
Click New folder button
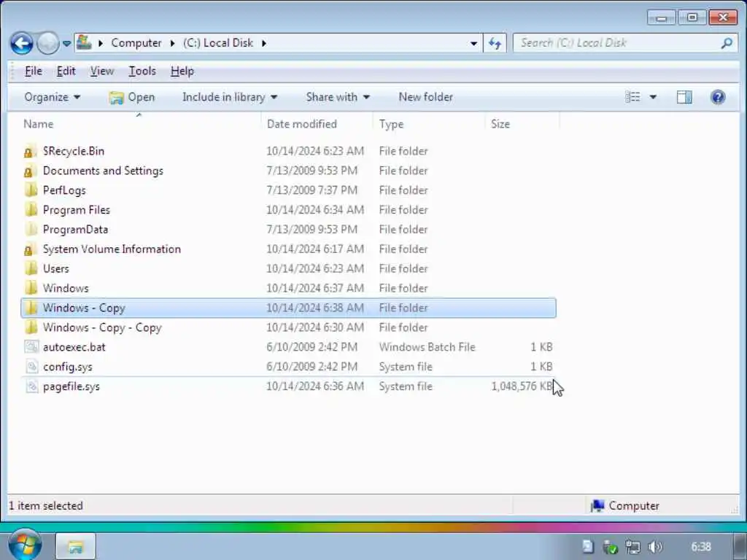(425, 97)
